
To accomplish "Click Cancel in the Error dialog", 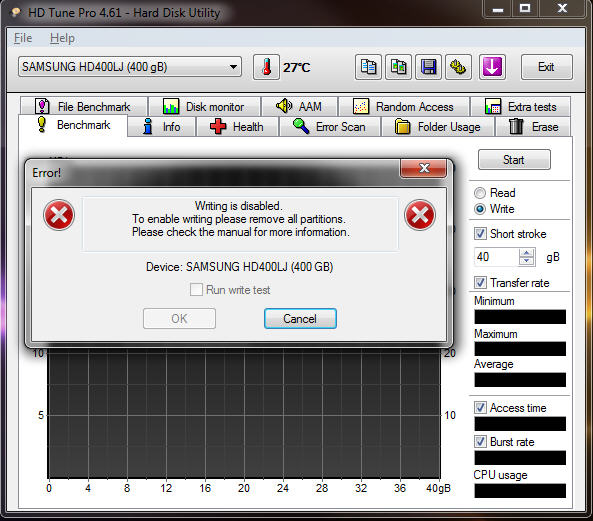I will point(300,319).
